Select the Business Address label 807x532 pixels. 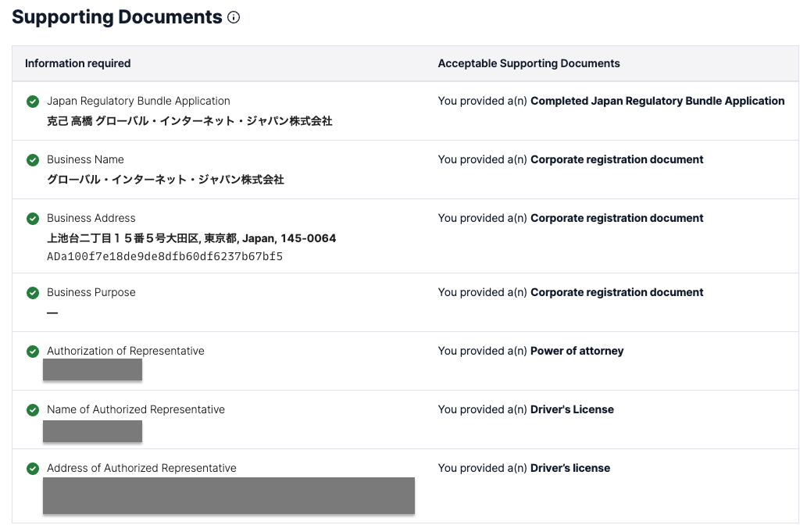click(91, 218)
